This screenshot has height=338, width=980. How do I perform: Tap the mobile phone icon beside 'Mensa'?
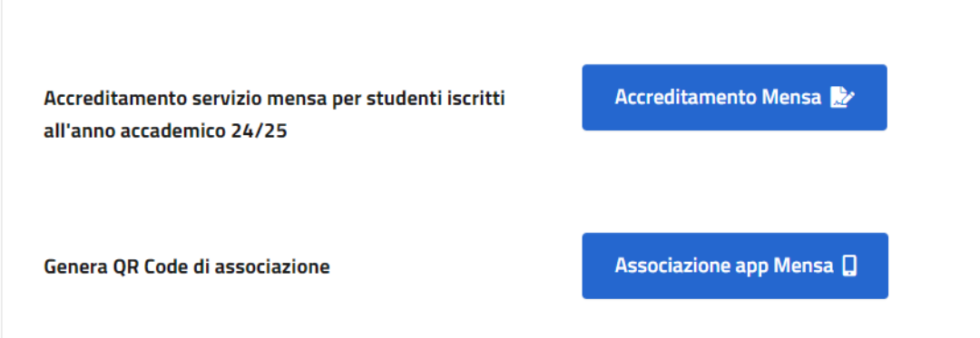coord(849,266)
